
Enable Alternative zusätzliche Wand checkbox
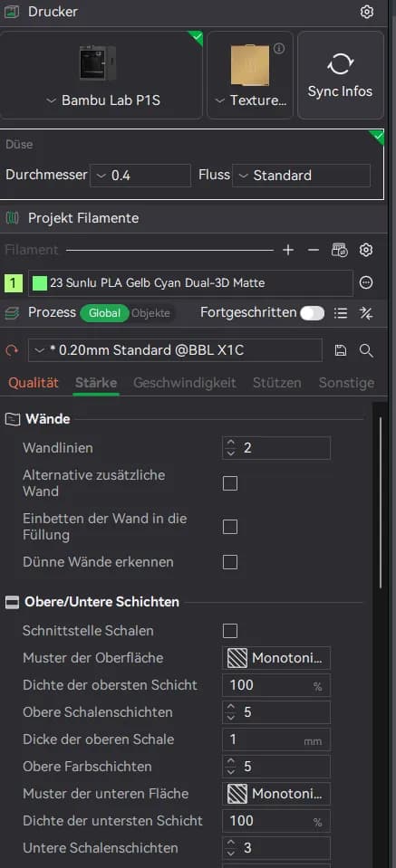point(230,484)
